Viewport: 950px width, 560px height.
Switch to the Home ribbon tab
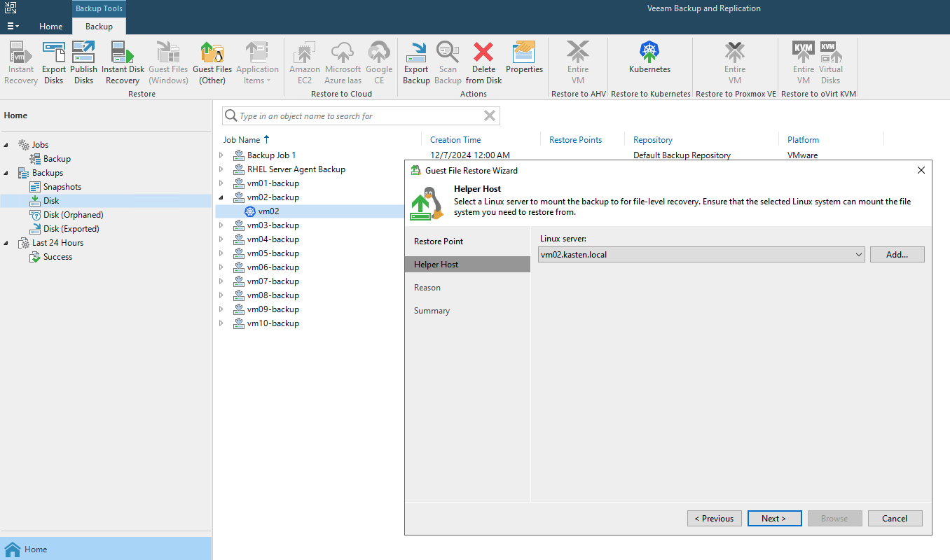pos(51,26)
